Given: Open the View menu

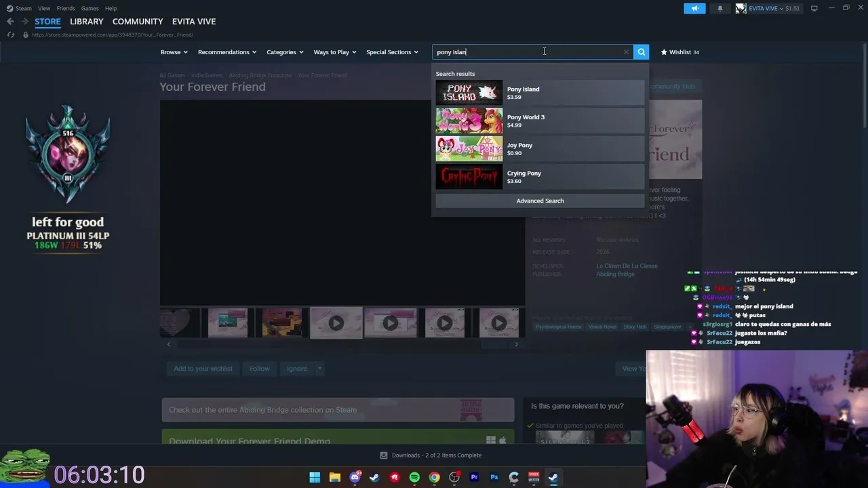Looking at the screenshot, I should (x=44, y=8).
